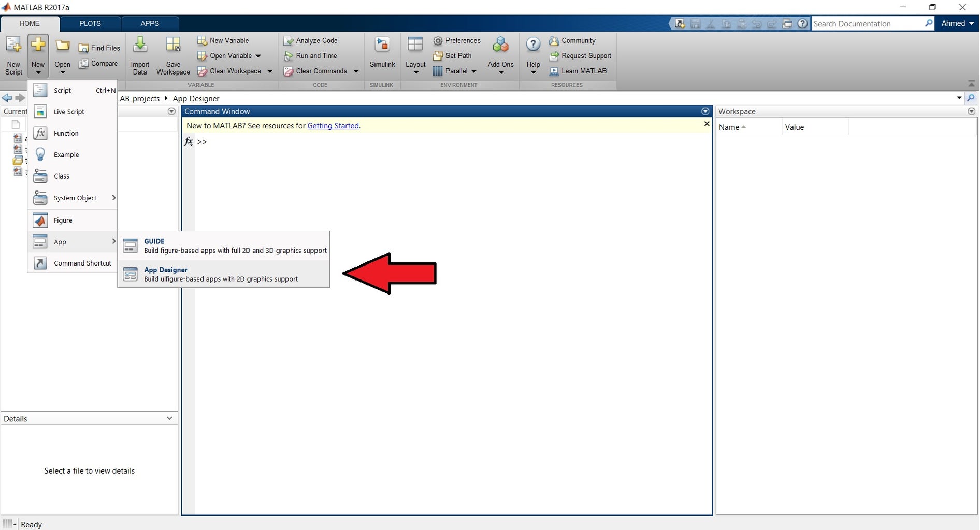Launch Run and Time profiler
This screenshot has height=530, width=980.
tap(316, 55)
